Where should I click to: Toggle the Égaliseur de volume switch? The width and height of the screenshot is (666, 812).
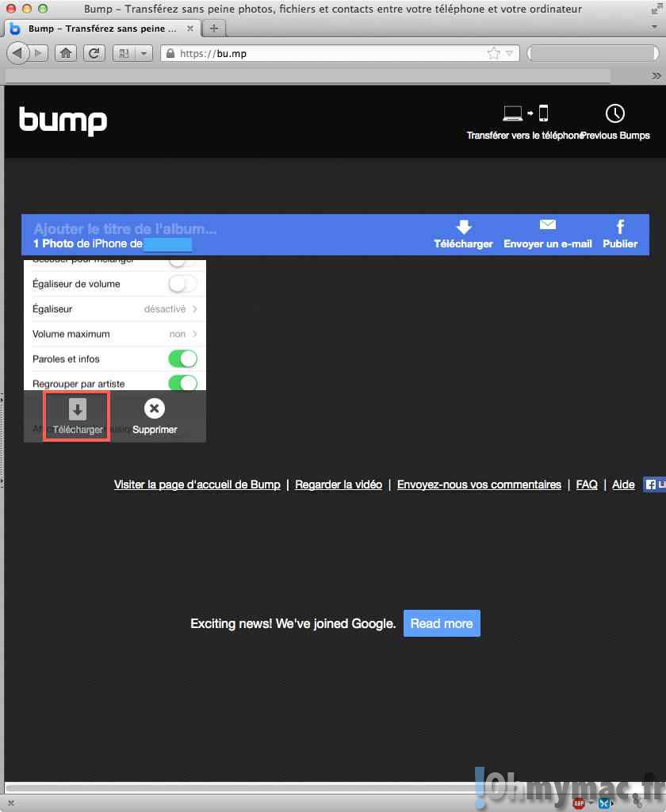[182, 284]
